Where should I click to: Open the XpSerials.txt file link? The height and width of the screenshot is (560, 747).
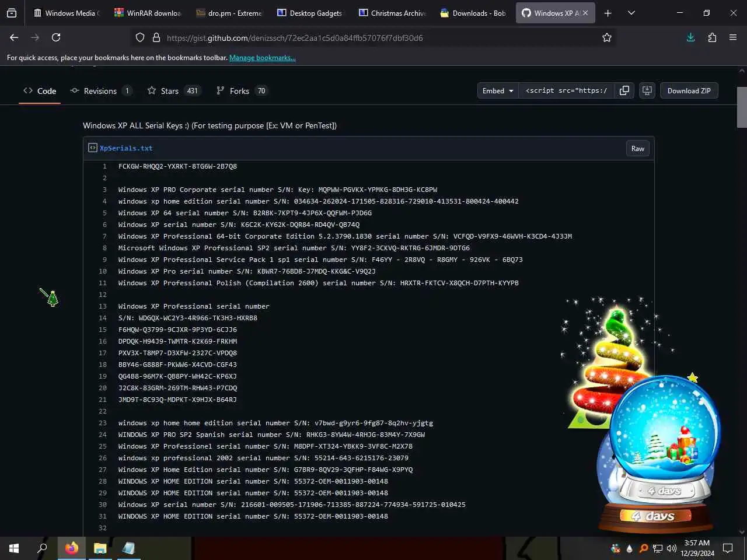click(126, 148)
